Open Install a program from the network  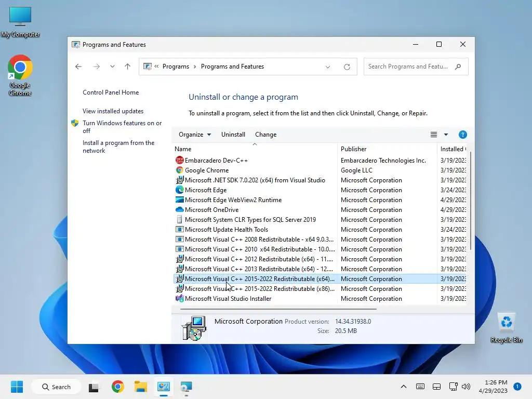point(118,147)
